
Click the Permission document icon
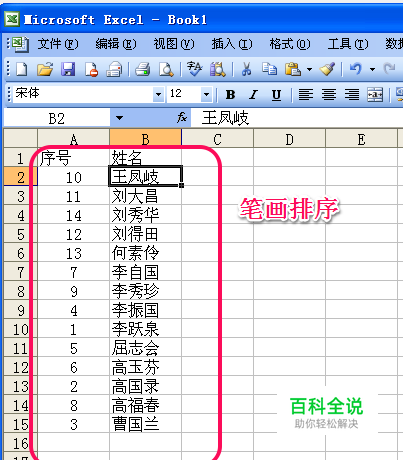tap(91, 69)
